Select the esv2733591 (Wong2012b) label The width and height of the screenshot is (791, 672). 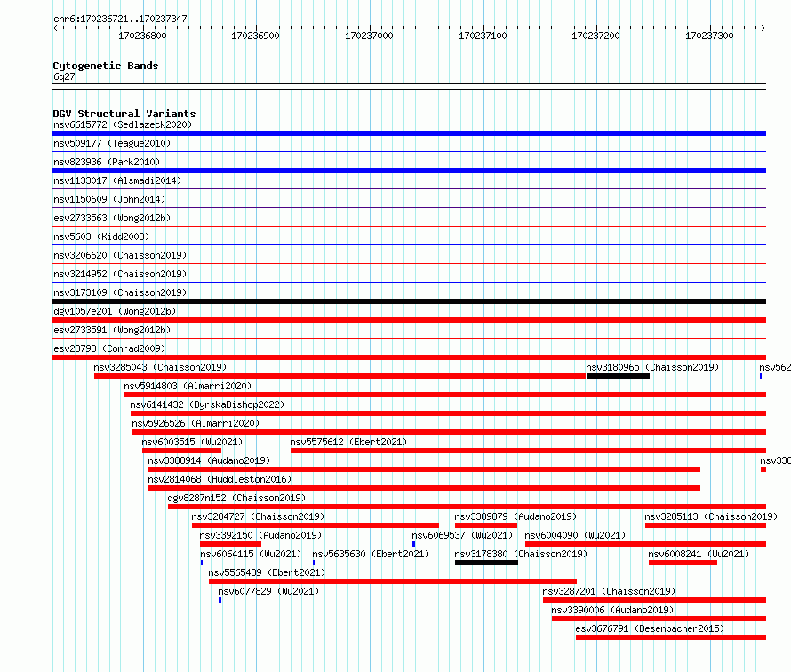tap(112, 330)
